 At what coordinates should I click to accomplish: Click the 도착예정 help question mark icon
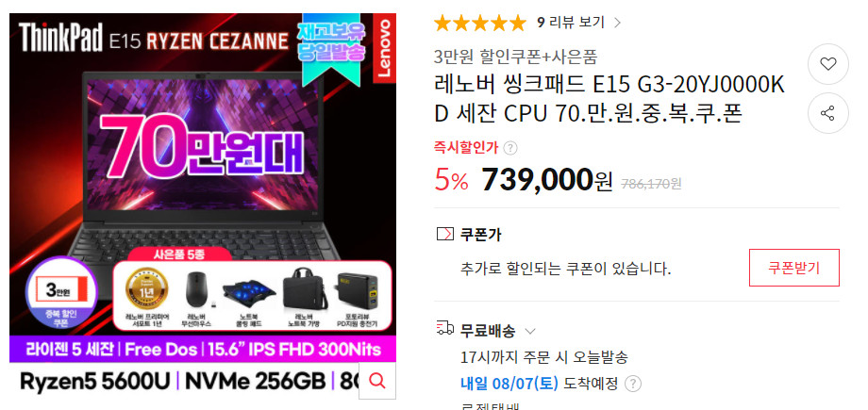(x=633, y=384)
